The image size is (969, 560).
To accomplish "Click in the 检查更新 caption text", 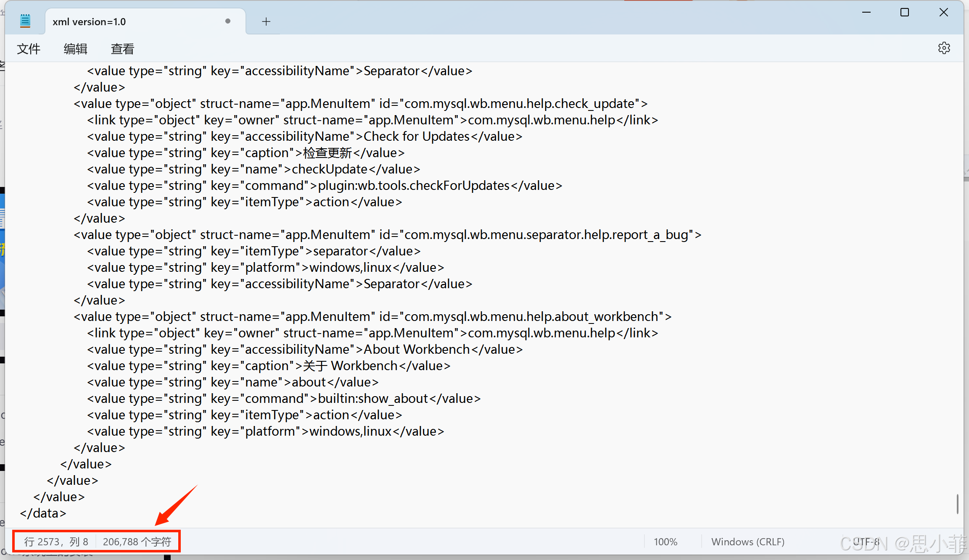I will (327, 153).
